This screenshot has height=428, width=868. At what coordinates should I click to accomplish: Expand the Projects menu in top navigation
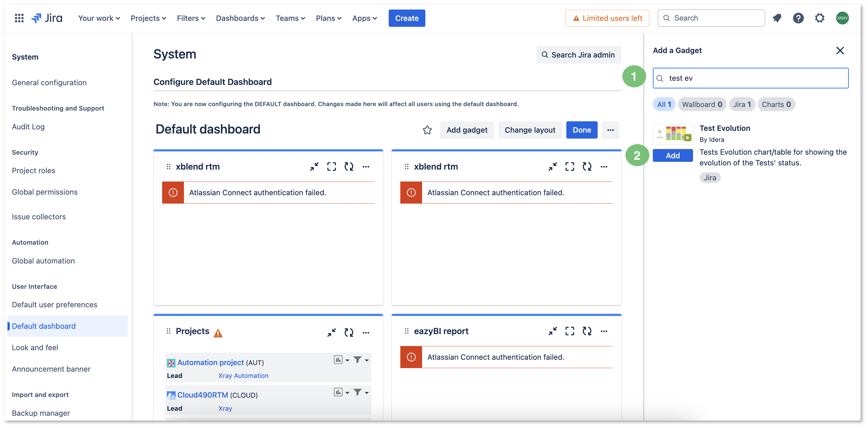click(148, 18)
